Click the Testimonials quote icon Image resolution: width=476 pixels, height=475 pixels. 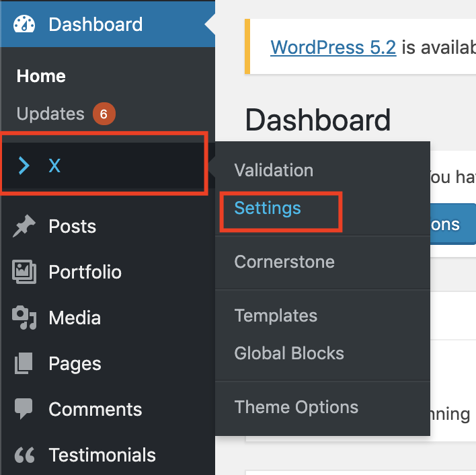25,455
